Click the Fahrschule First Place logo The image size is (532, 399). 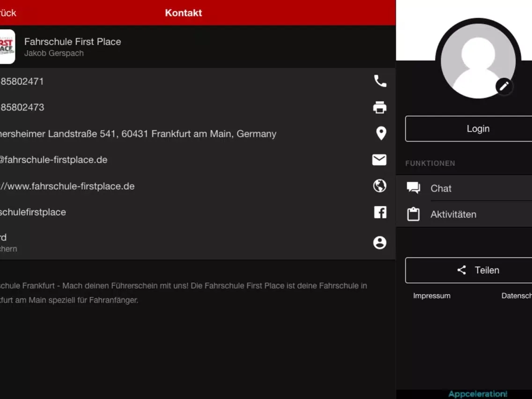pyautogui.click(x=7, y=46)
